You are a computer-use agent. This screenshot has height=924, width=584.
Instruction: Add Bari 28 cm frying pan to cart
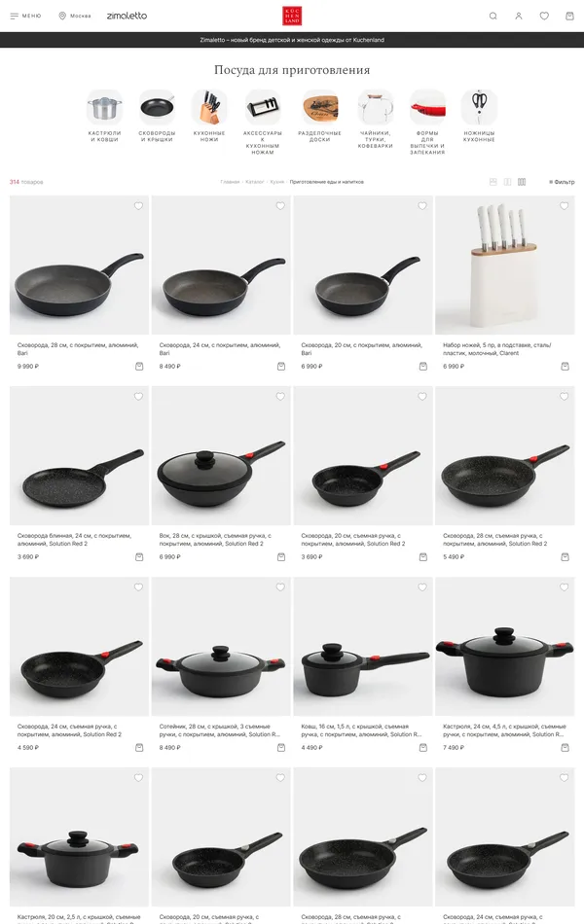pyautogui.click(x=139, y=366)
